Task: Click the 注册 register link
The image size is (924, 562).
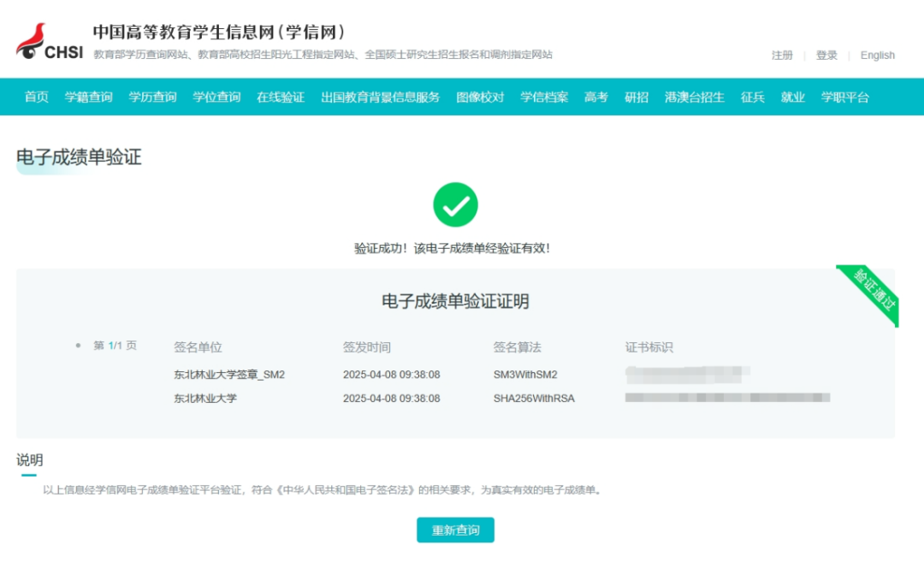Action: click(x=782, y=56)
